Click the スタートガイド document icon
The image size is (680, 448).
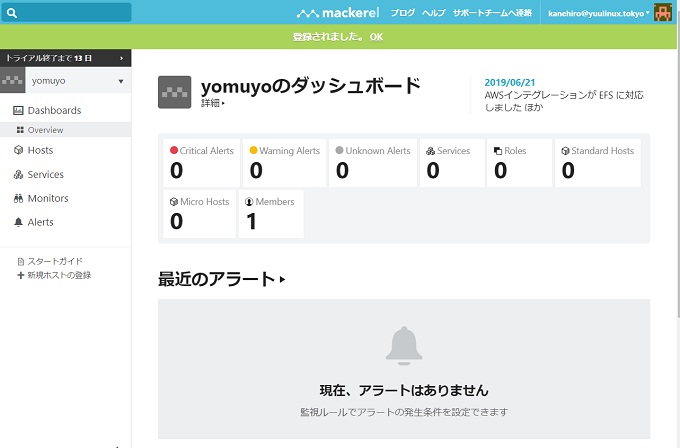point(20,262)
